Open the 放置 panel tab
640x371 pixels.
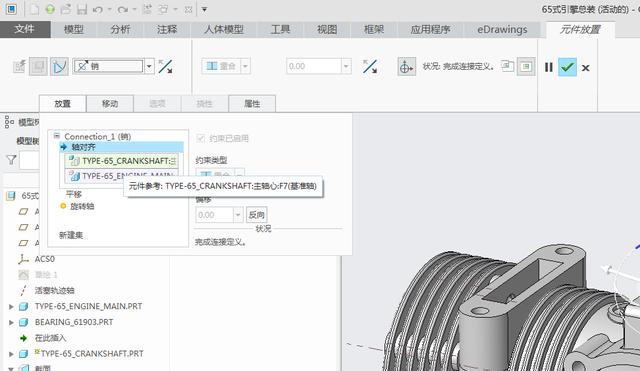62,104
